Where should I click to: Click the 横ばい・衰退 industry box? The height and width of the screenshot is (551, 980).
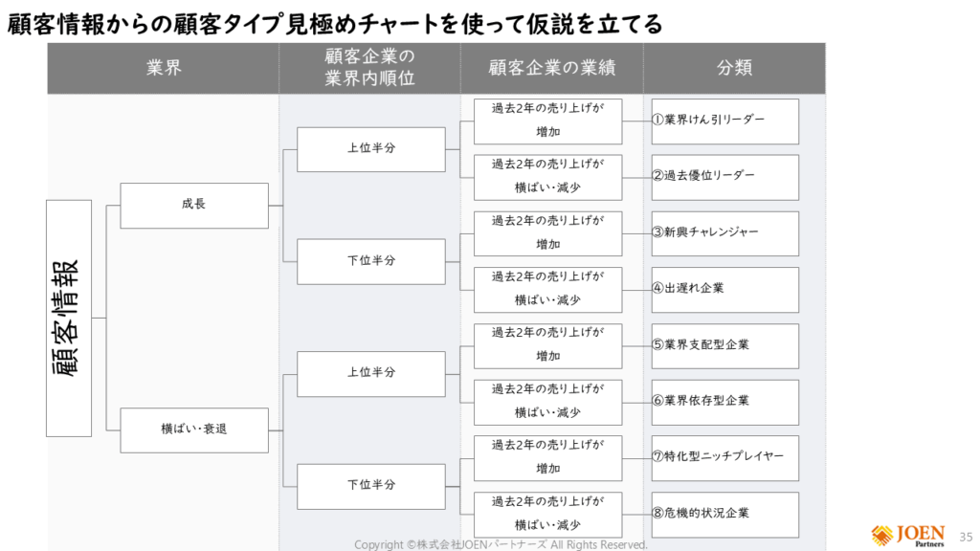tap(193, 430)
